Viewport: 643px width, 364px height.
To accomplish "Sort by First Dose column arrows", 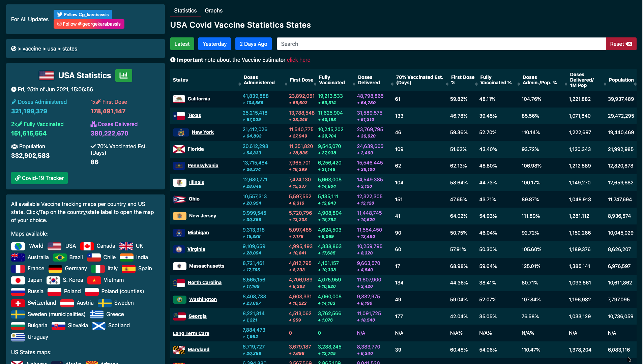I will pos(315,84).
